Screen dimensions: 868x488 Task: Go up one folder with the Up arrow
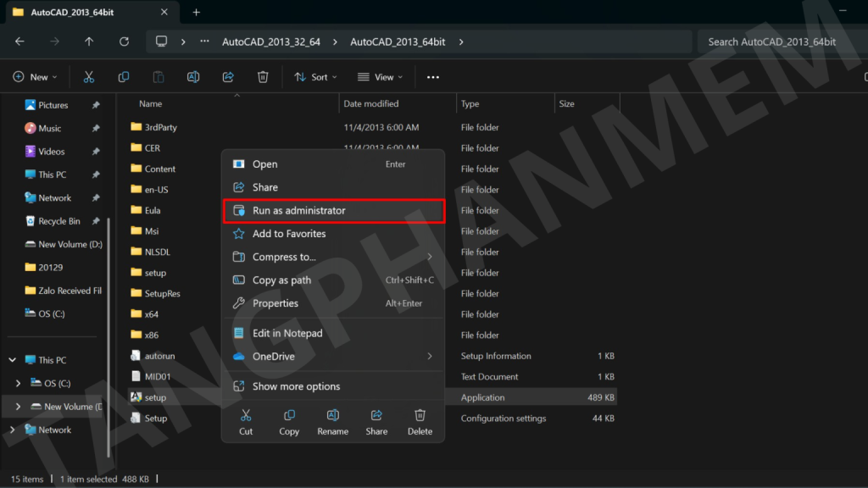point(89,42)
